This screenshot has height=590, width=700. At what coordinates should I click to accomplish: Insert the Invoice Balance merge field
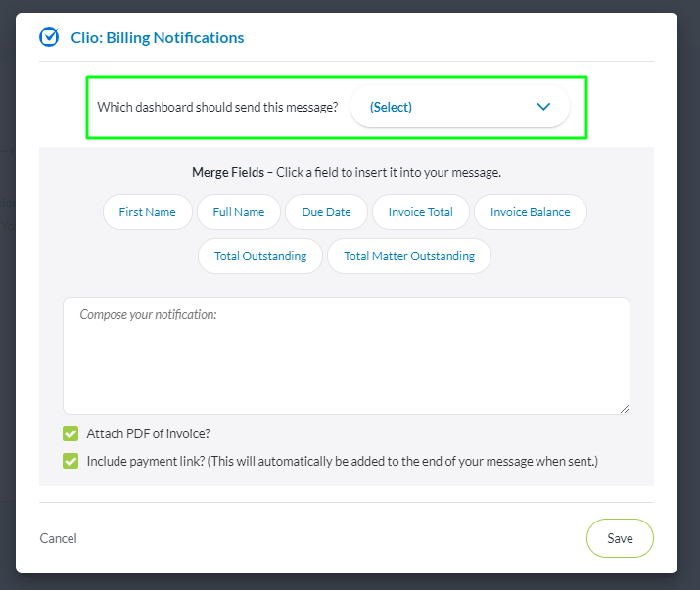coord(530,212)
